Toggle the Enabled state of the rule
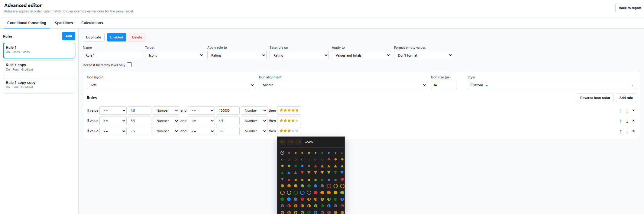The height and width of the screenshot is (214, 644). coord(117,37)
